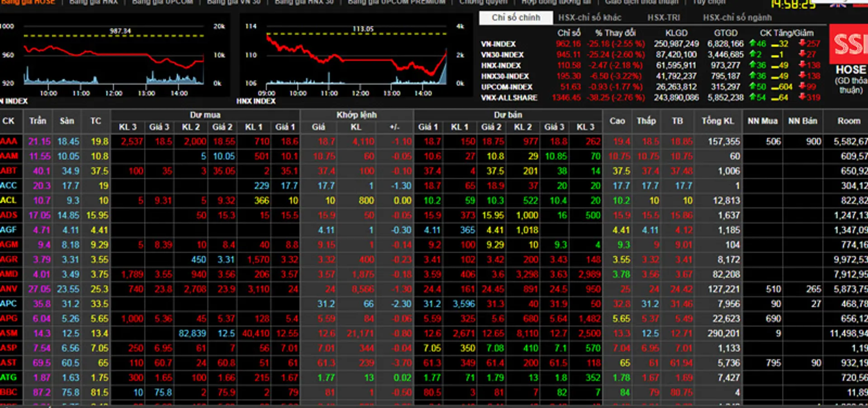The width and height of the screenshot is (868, 408).
Task: Click the time display 14:58:25
Action: click(793, 5)
